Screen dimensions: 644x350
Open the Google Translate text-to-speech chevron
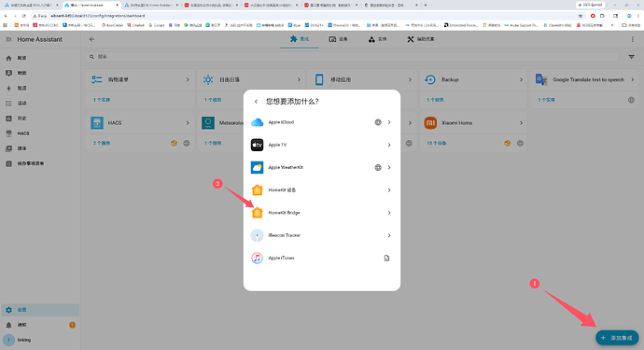[633, 79]
